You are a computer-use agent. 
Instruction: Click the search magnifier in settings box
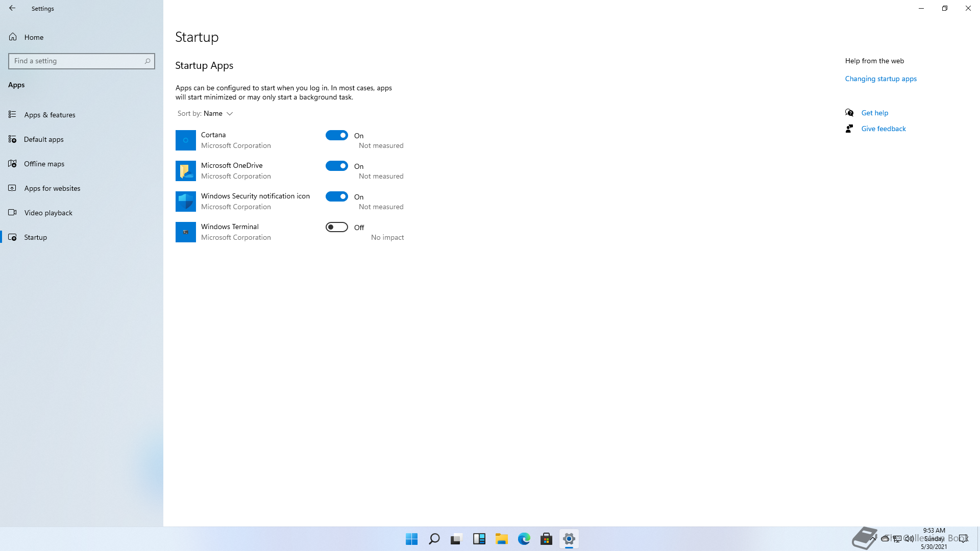(x=148, y=61)
